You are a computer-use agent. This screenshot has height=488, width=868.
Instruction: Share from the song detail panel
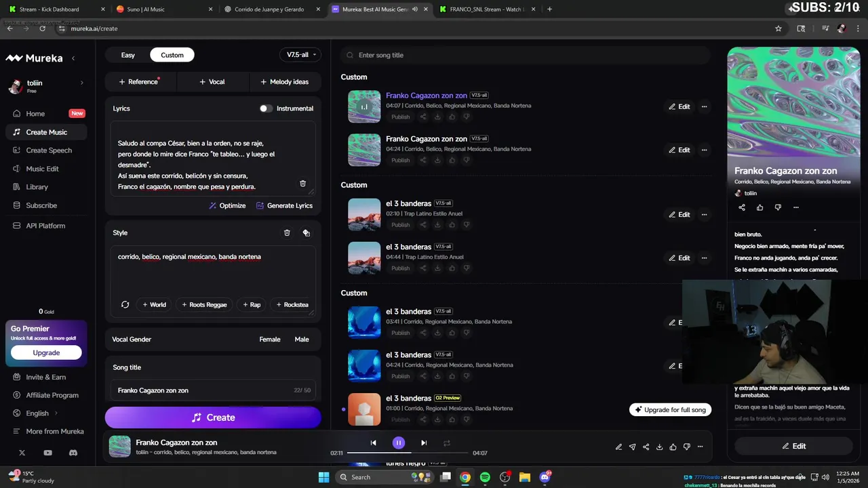(741, 207)
